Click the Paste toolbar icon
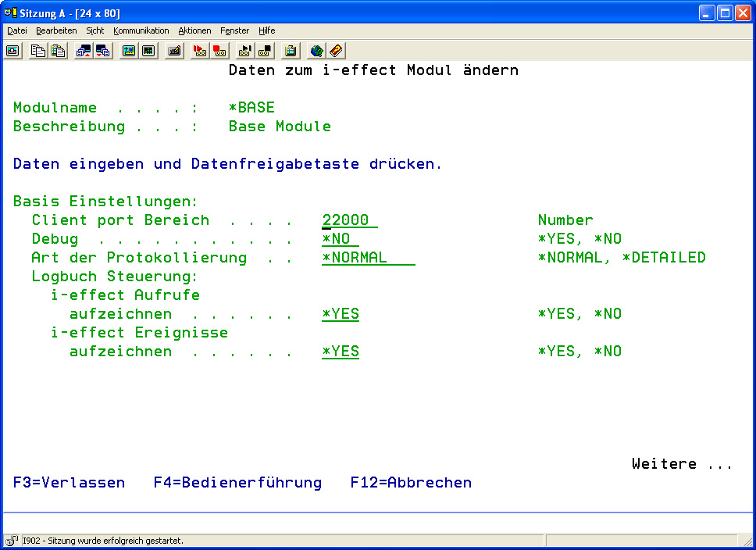The width and height of the screenshot is (756, 550). pyautogui.click(x=58, y=51)
